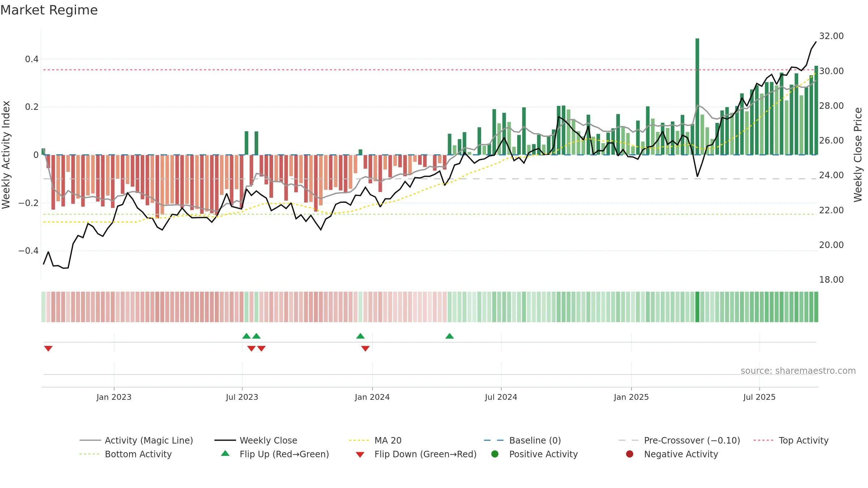868x488 pixels.
Task: Click the 28.00 price axis value
Action: 831,106
